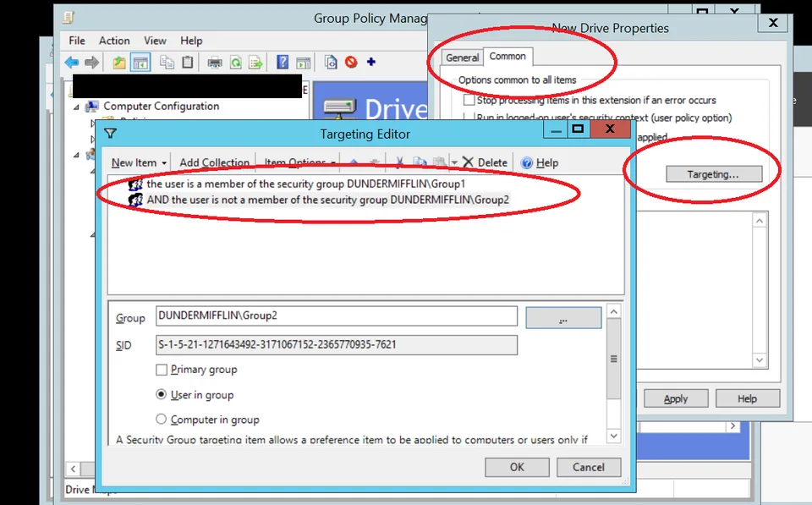Click left scroll arrow under console tree

(73, 469)
